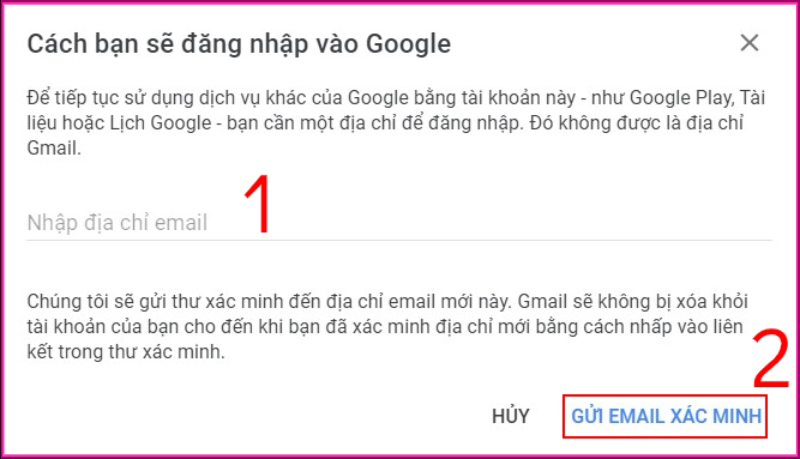
Task: Send verification via GỬI EMAIL XÁC MINH
Action: pos(666,416)
